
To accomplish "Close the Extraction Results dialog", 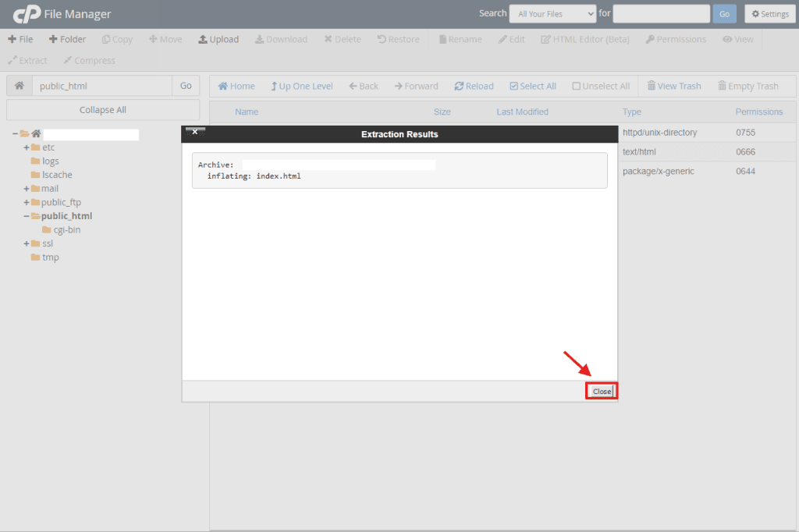I will [602, 391].
